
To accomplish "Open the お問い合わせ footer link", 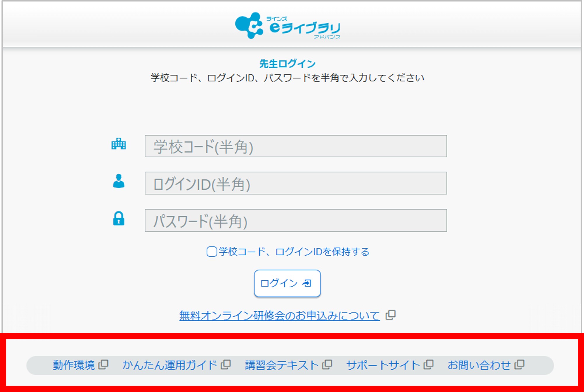I will click(x=479, y=365).
